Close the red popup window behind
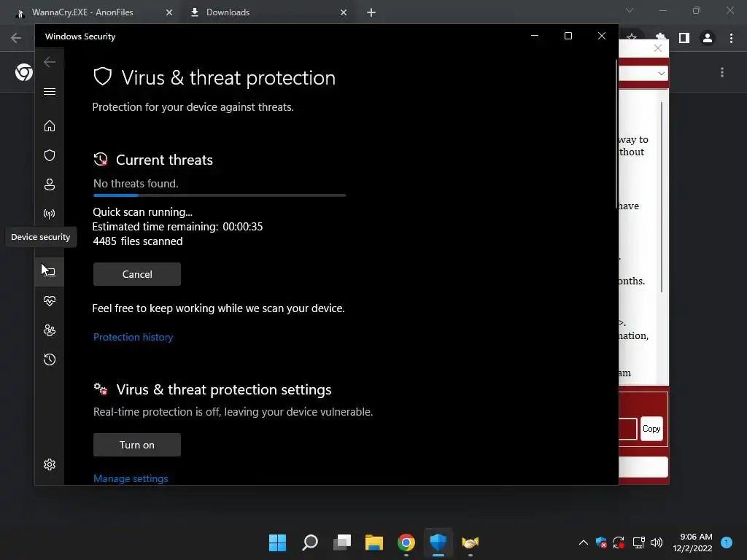Screen dimensions: 747x560 pos(658,49)
